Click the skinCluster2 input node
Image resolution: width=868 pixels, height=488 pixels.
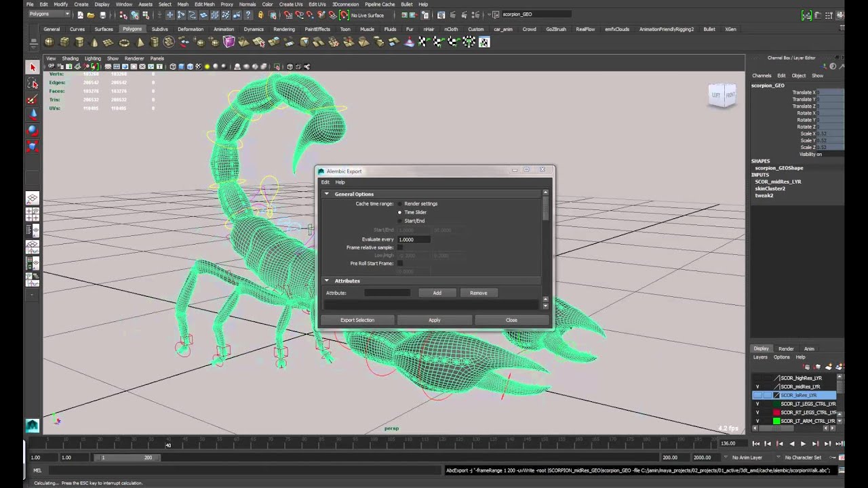(770, 188)
